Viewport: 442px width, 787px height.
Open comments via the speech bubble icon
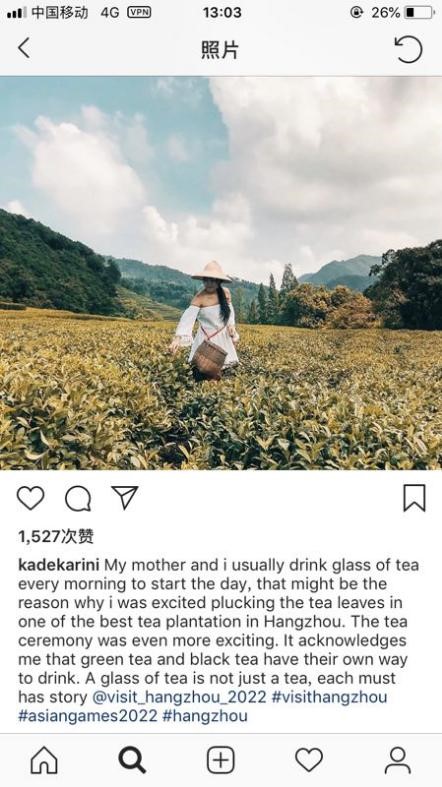[78, 498]
